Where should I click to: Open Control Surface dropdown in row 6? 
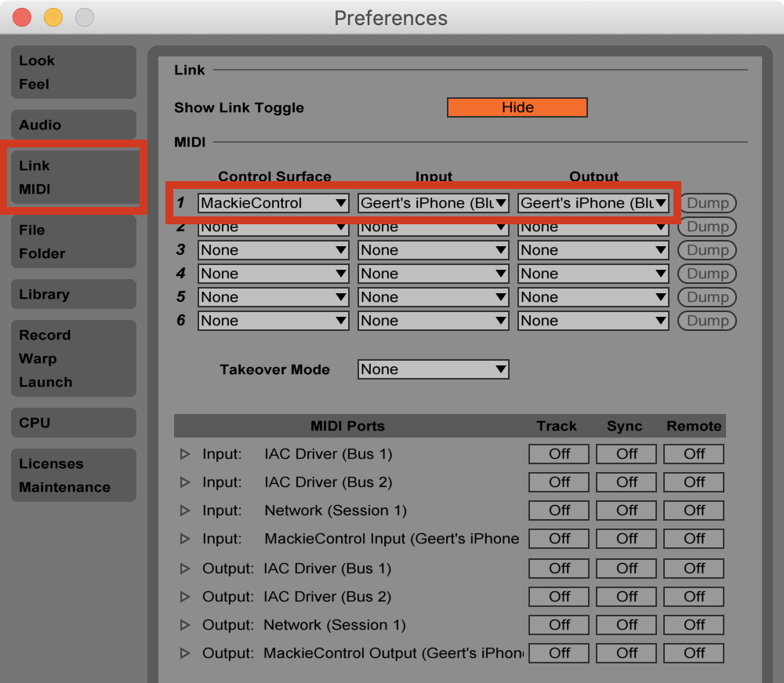coord(273,321)
